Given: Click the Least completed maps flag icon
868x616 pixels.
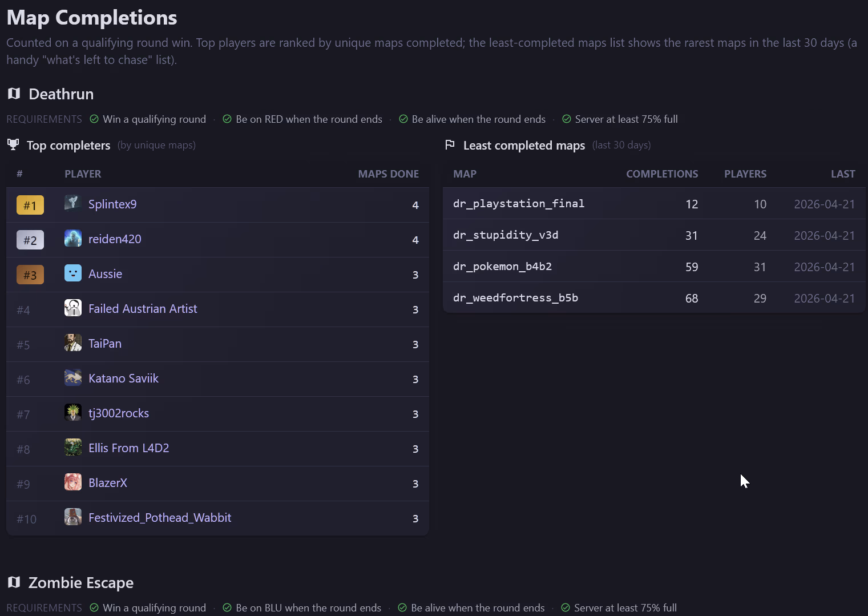Looking at the screenshot, I should pos(450,144).
